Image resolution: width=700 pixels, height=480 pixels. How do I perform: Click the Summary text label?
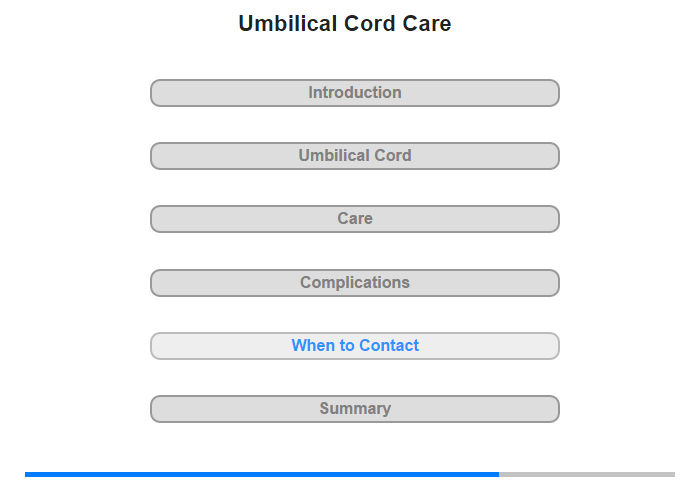tap(355, 409)
